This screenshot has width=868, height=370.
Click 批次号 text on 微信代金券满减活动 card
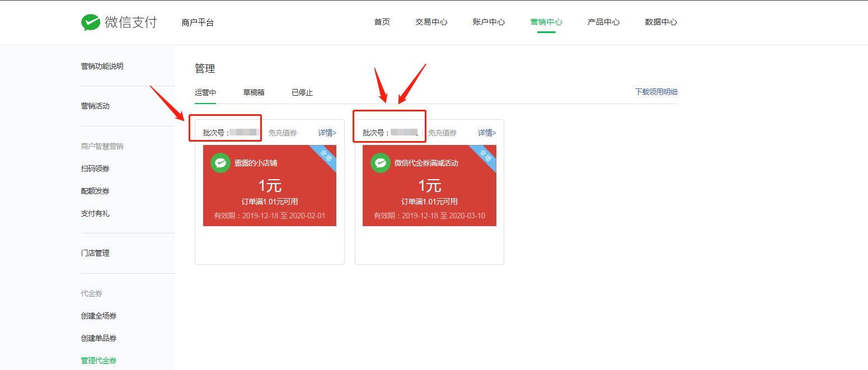(376, 133)
